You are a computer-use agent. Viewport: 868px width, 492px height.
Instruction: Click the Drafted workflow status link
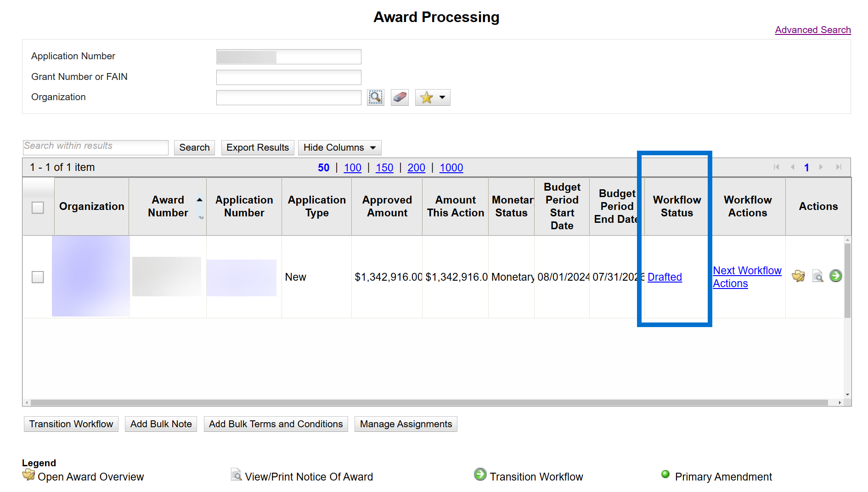[x=664, y=277]
